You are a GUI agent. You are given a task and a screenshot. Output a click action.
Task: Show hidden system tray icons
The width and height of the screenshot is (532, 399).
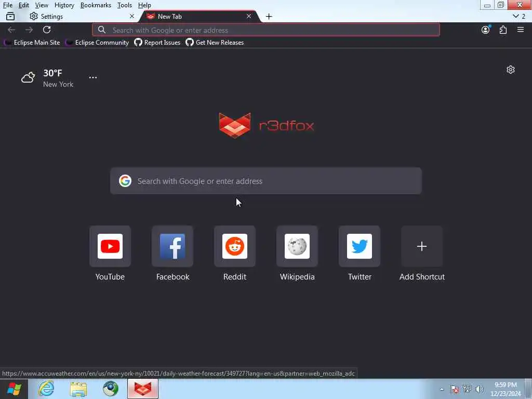pos(442,389)
